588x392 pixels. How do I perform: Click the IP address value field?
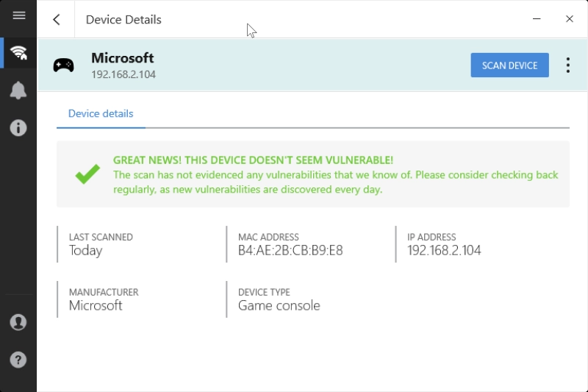[x=444, y=251]
